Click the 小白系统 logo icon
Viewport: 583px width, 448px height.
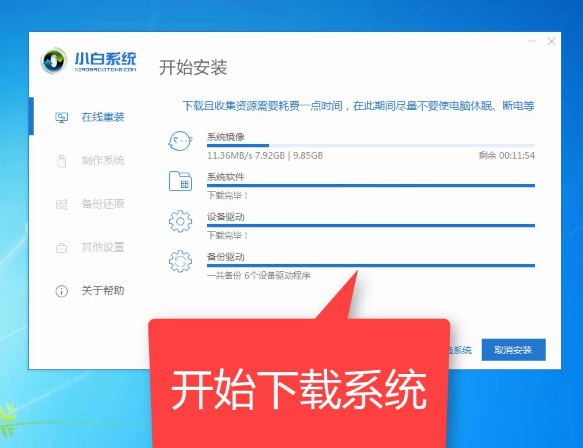pyautogui.click(x=54, y=60)
